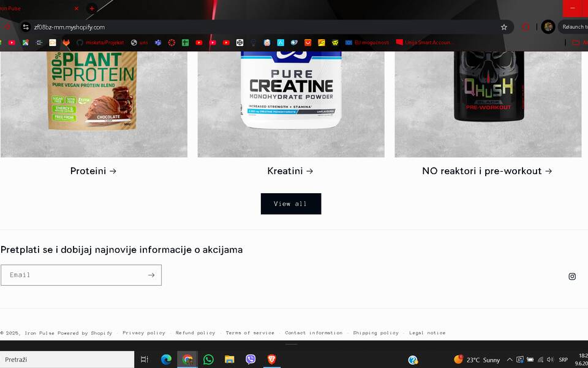Image resolution: width=588 pixels, height=368 pixels.
Task: Open the CodePen bookmark icon
Action: pyautogui.click(x=239, y=42)
